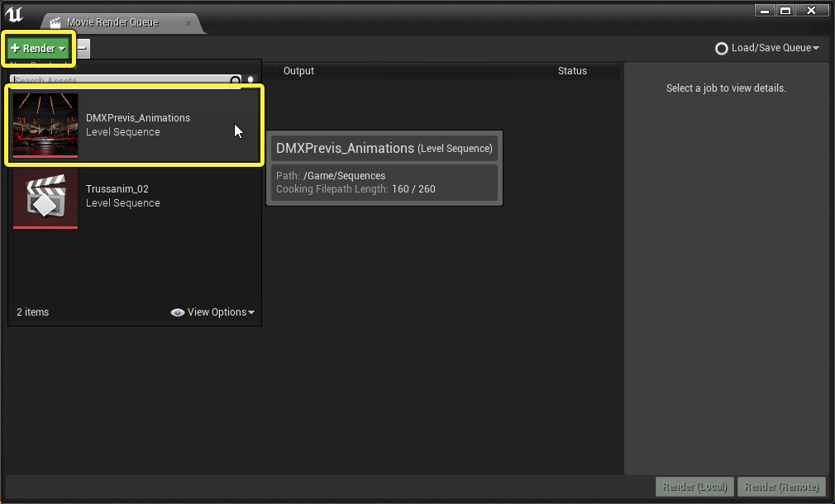
Task: Select the DMXPrevis_Animations stage thumbnail
Action: click(x=45, y=125)
